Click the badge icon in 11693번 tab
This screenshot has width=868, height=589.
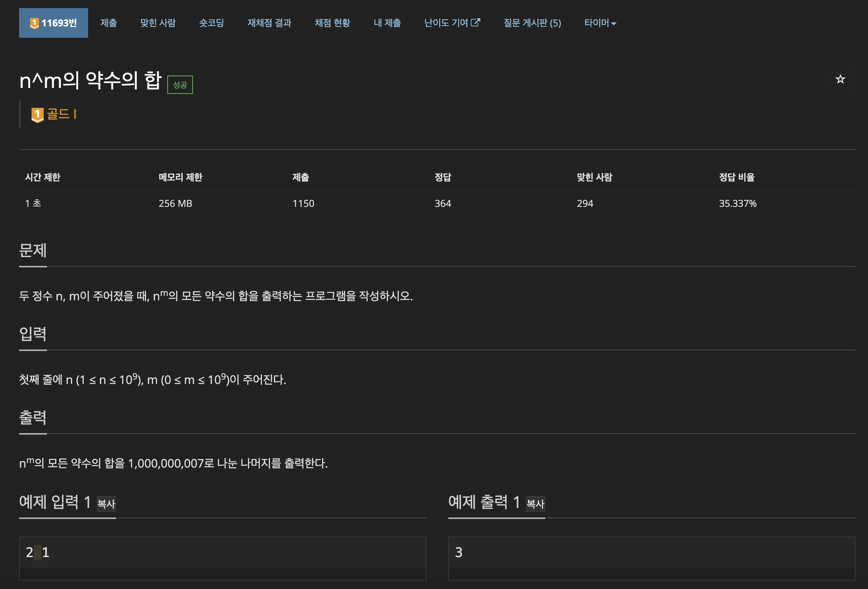(34, 23)
